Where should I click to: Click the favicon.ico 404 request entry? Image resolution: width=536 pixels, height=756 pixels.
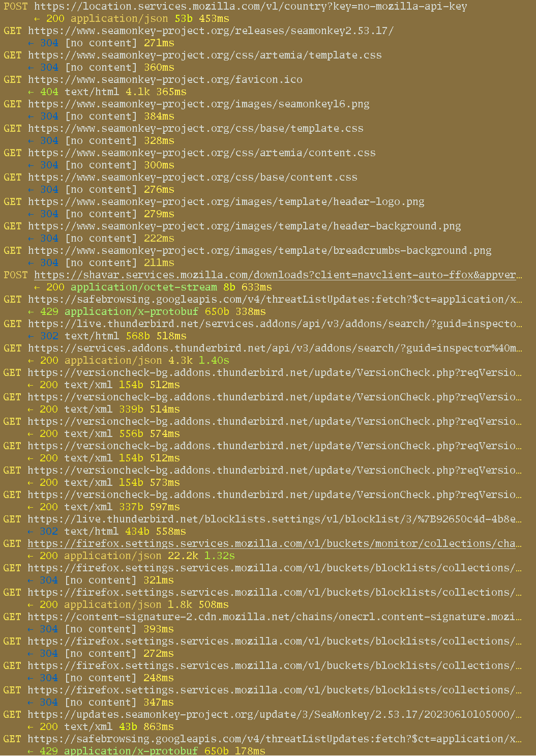[x=165, y=79]
